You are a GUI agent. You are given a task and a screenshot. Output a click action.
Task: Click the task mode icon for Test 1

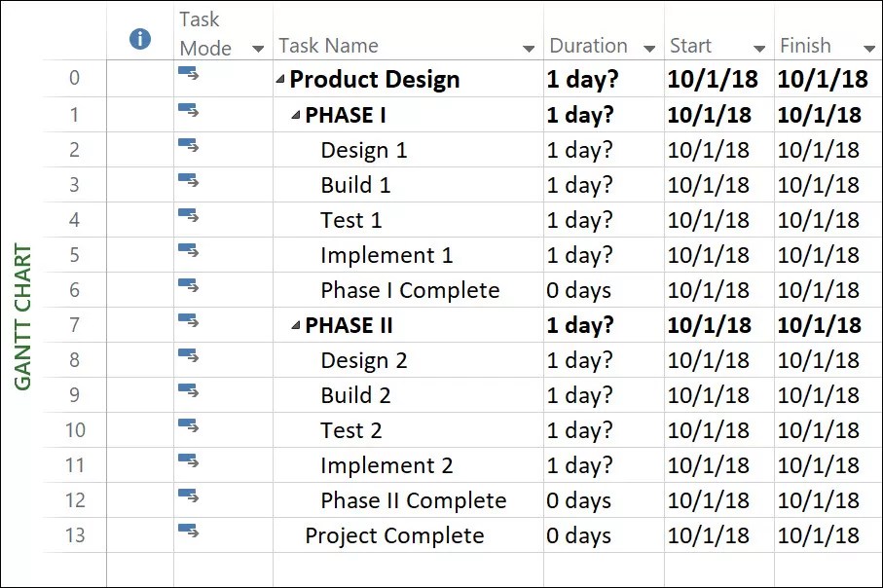tap(188, 214)
